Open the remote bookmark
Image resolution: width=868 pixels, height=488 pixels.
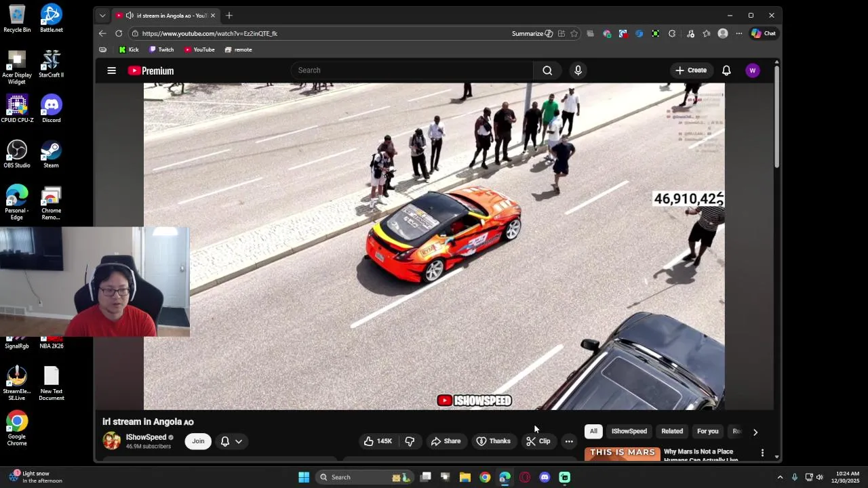pos(238,49)
